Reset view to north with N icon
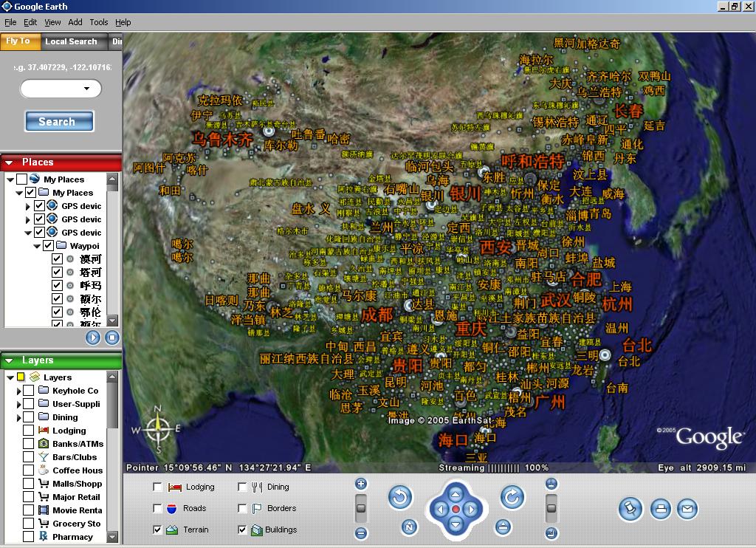This screenshot has height=548, width=756. [409, 527]
